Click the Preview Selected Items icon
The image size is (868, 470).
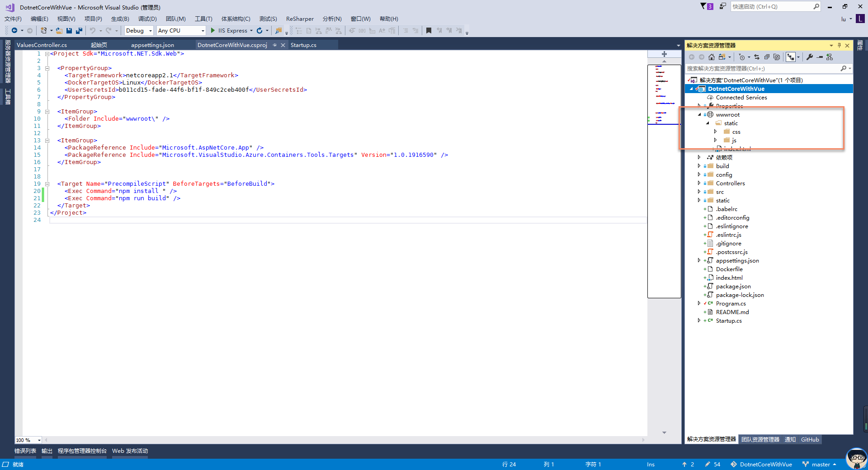[x=820, y=57]
